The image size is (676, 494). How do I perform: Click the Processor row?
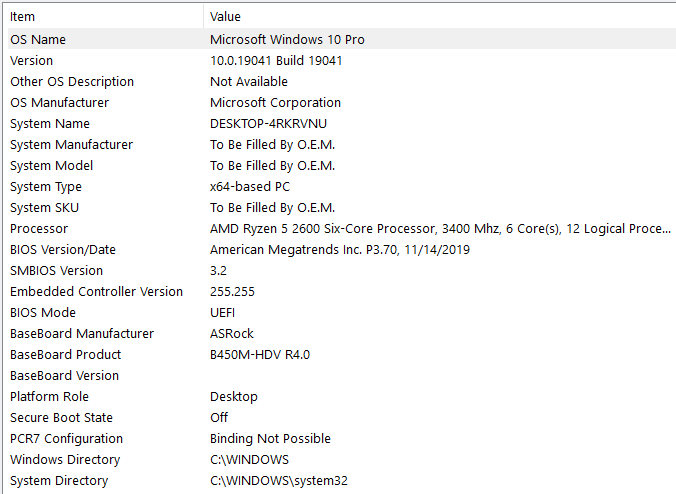[x=39, y=229]
